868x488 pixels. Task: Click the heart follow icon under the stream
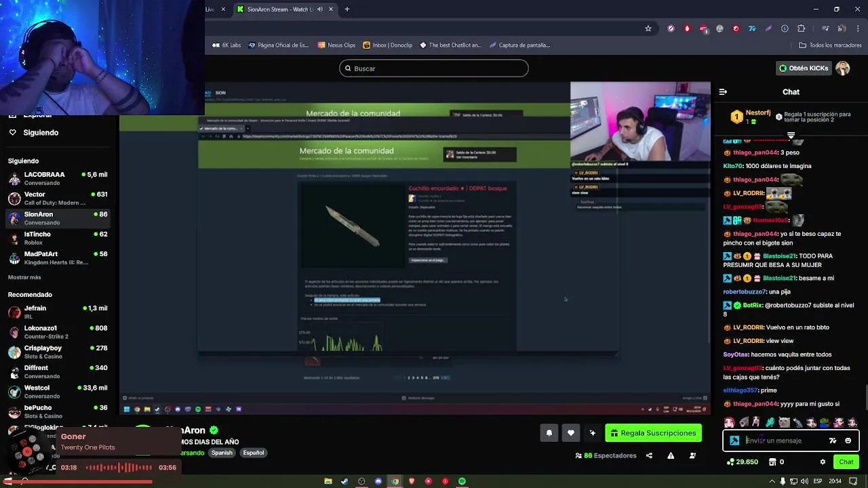[571, 433]
